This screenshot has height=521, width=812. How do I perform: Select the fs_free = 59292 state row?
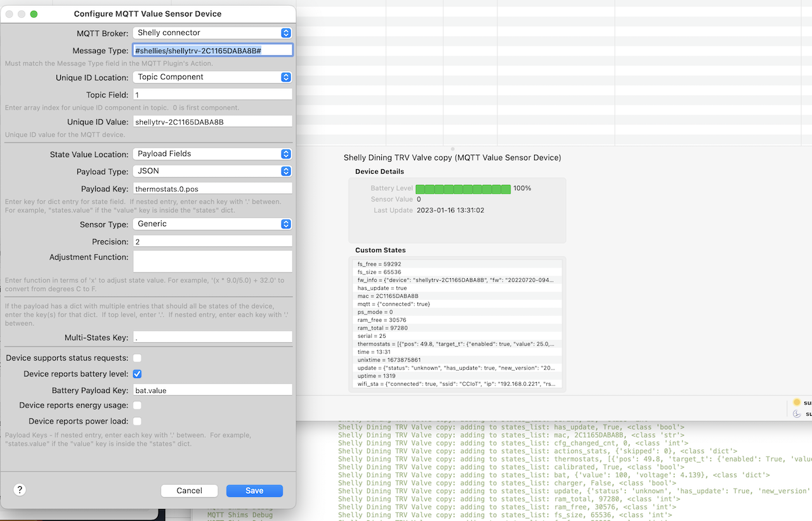click(x=457, y=264)
